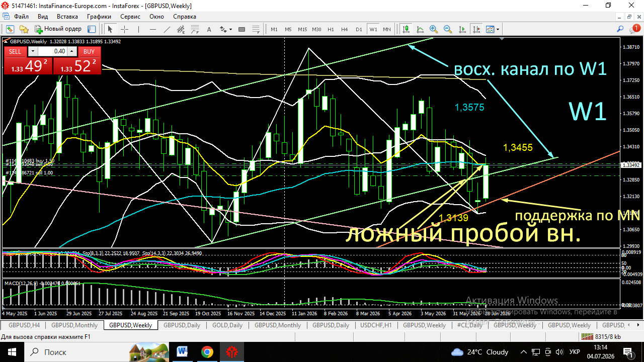Open the taskbar notification center icon
Image resolution: width=644 pixels, height=362 pixels.
[628, 352]
